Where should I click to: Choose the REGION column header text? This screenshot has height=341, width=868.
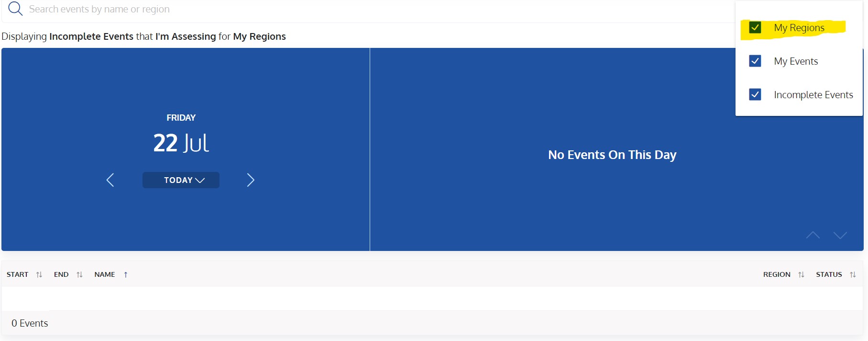777,274
